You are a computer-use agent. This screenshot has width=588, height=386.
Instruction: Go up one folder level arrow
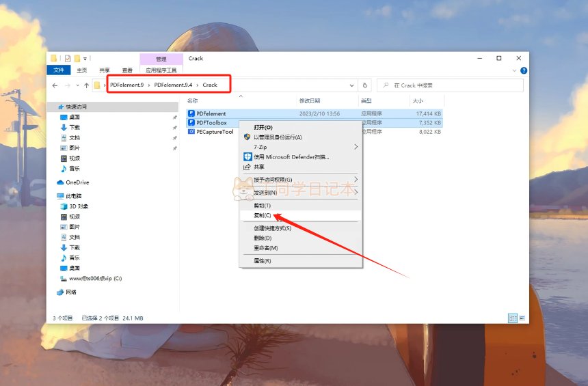point(87,85)
